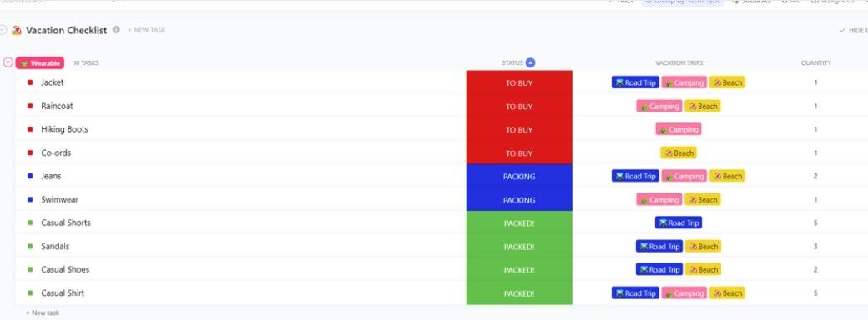Open the TO BUY status for Raincoat
This screenshot has height=320, width=868.
(x=519, y=106)
